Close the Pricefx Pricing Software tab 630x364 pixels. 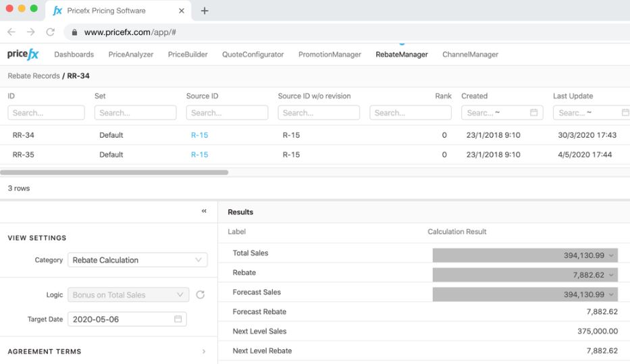182,11
